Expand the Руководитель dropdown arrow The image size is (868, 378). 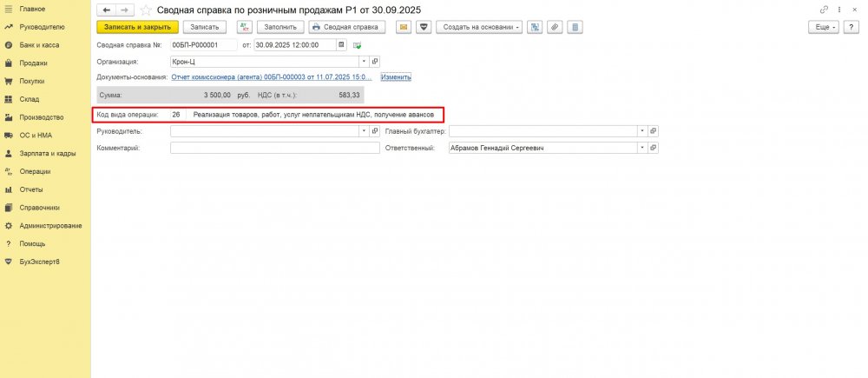(364, 131)
